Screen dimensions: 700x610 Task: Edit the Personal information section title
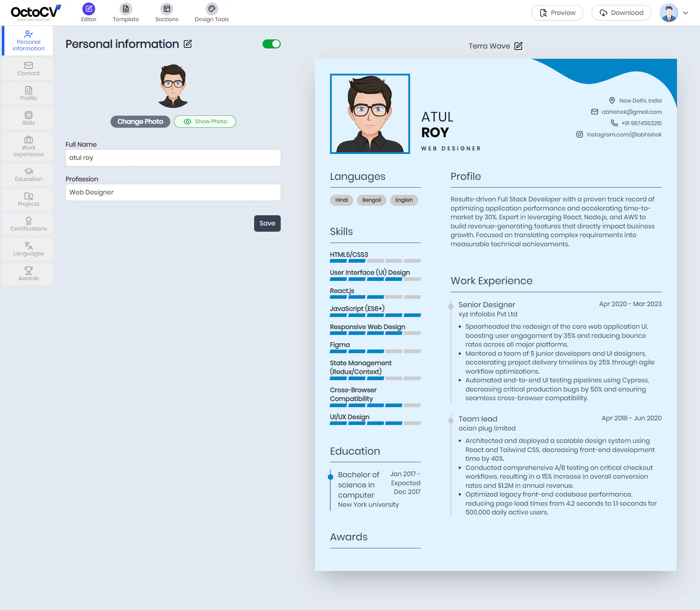coord(188,44)
